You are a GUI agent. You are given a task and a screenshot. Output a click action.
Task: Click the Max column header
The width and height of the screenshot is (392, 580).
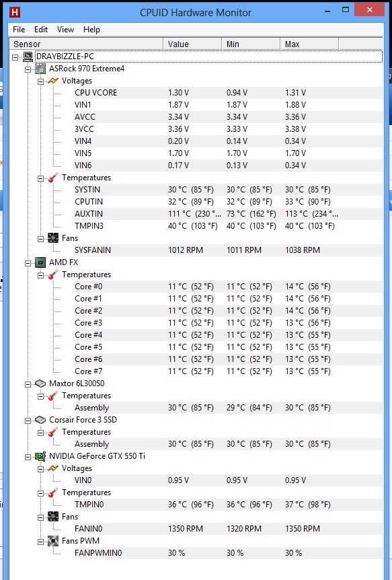(309, 44)
